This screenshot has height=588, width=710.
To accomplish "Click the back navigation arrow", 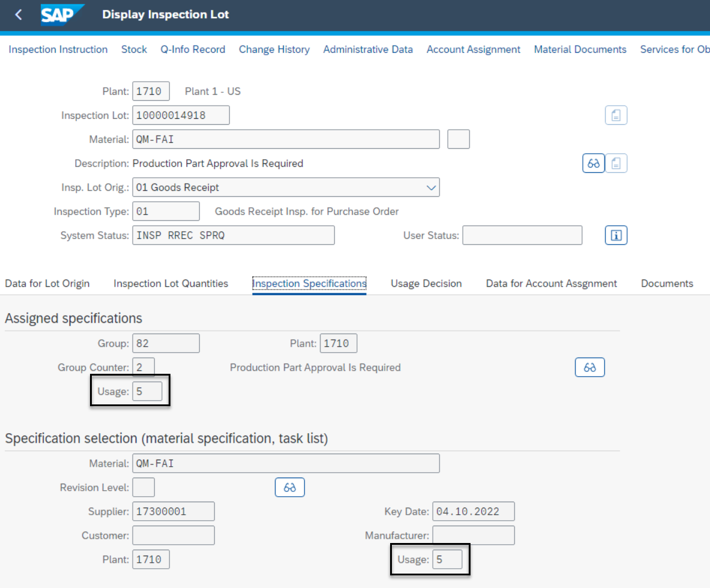I will coord(18,14).
